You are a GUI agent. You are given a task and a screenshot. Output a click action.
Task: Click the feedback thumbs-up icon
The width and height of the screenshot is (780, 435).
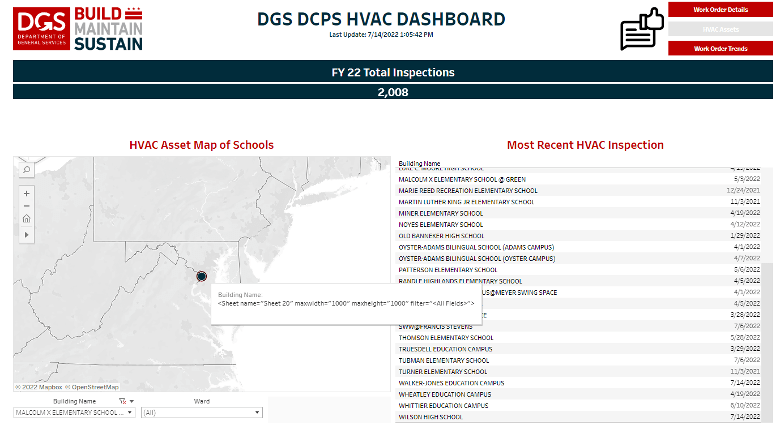pos(643,29)
